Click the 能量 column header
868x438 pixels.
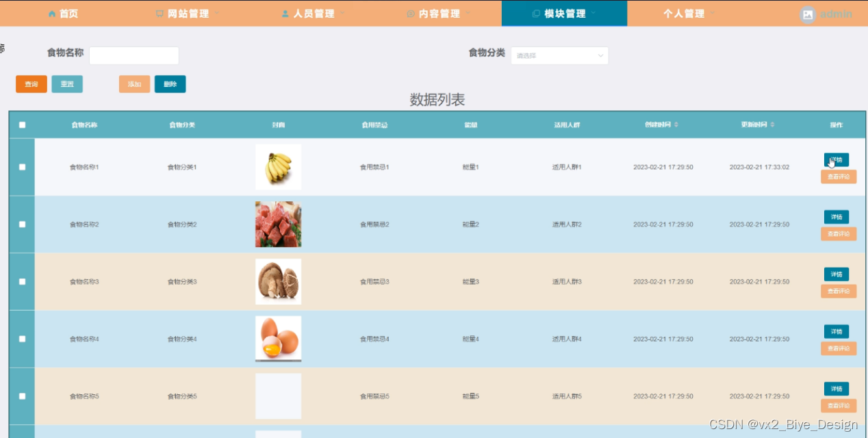(470, 125)
